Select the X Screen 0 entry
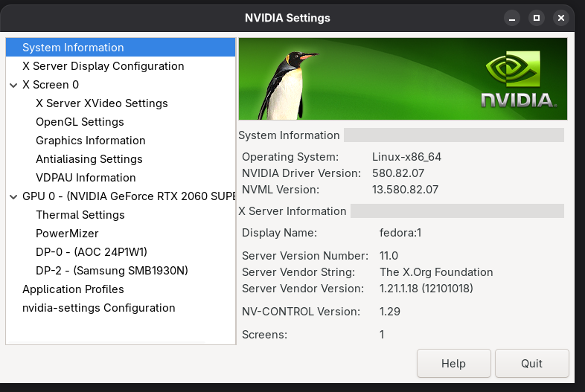This screenshot has height=392, width=585. pos(121,85)
